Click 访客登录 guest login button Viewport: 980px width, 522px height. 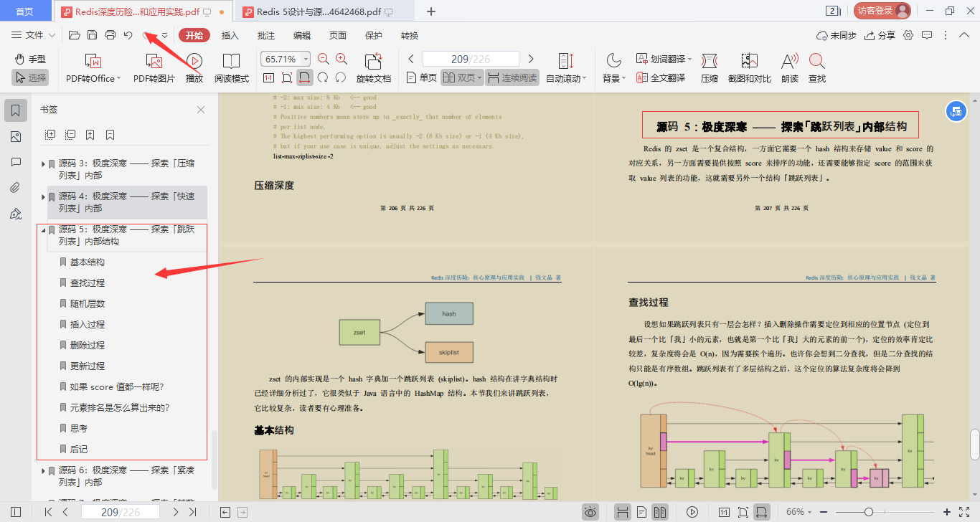[x=882, y=11]
